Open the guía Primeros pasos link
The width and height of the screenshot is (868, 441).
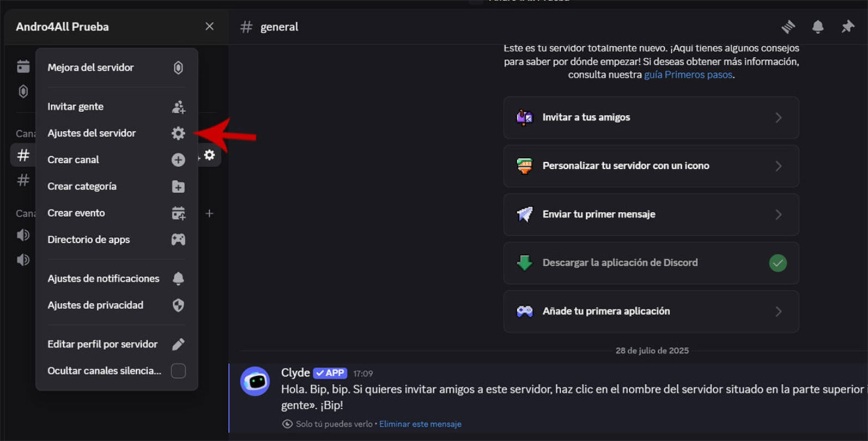click(688, 75)
